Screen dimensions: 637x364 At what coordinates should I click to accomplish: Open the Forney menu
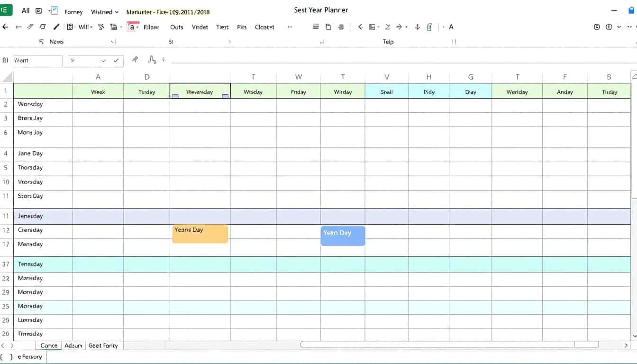(73, 12)
